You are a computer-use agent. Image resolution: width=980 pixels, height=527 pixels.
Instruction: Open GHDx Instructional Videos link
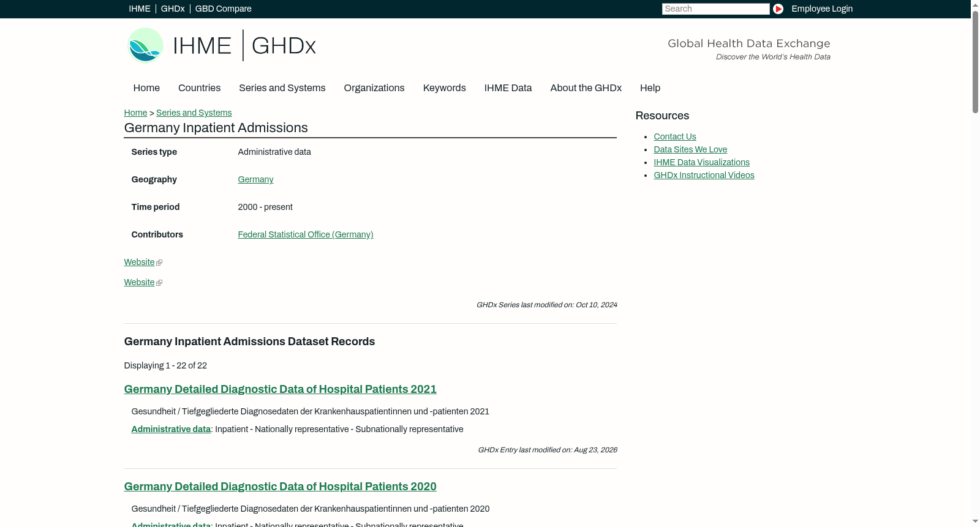(x=704, y=175)
